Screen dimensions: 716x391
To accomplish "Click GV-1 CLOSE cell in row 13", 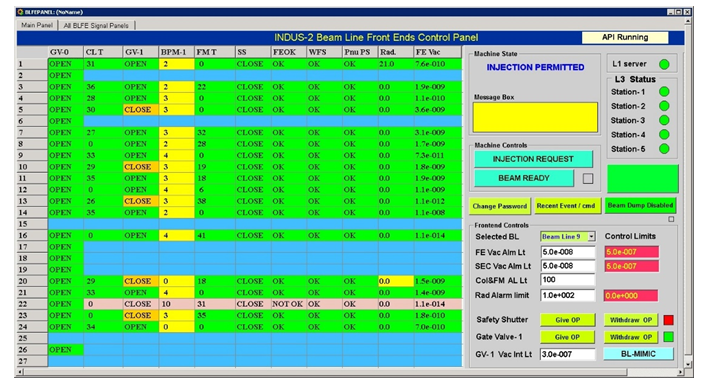I will click(141, 201).
